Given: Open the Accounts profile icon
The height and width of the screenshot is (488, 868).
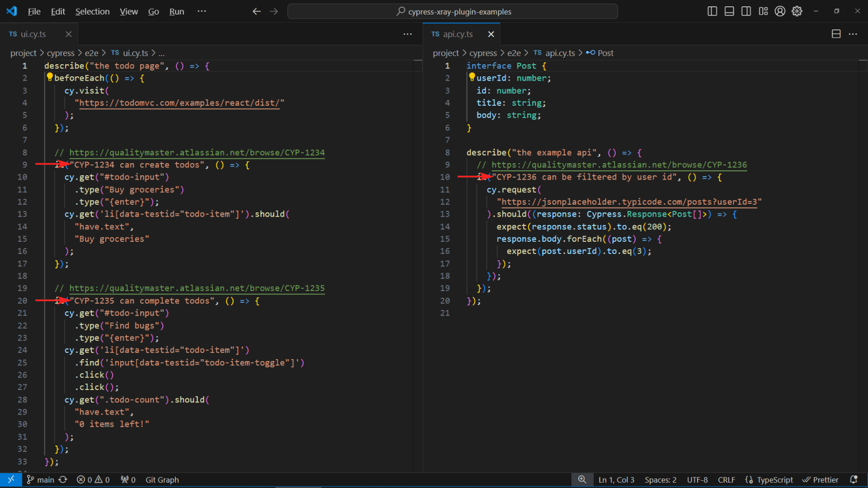Looking at the screenshot, I should 780,11.
